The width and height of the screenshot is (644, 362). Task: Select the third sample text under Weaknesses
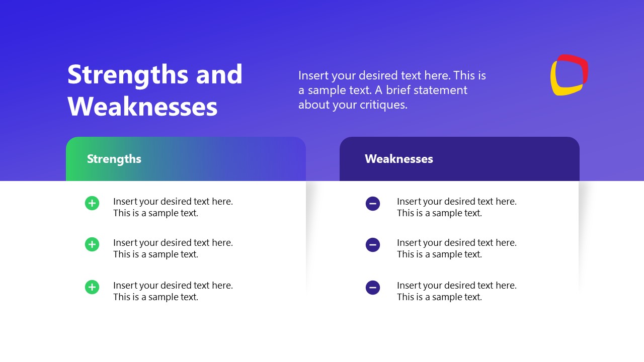coord(457,291)
